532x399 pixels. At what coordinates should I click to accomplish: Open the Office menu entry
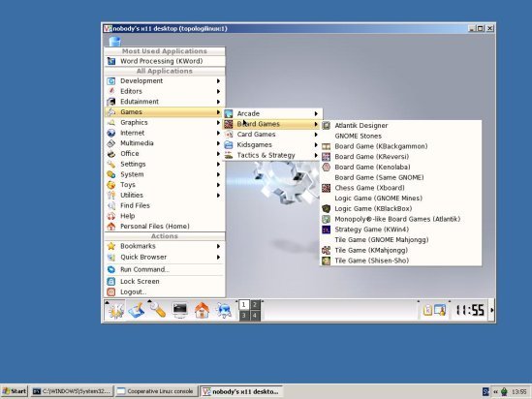pos(165,154)
